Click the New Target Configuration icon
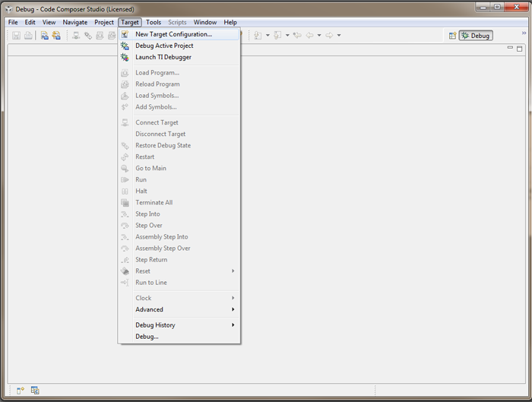The image size is (532, 402). click(x=125, y=34)
